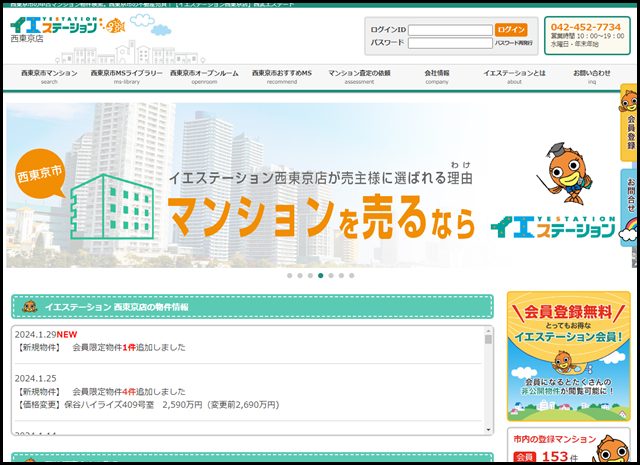The width and height of the screenshot is (640, 465).
Task: Select the first carousel dot
Action: tap(289, 276)
